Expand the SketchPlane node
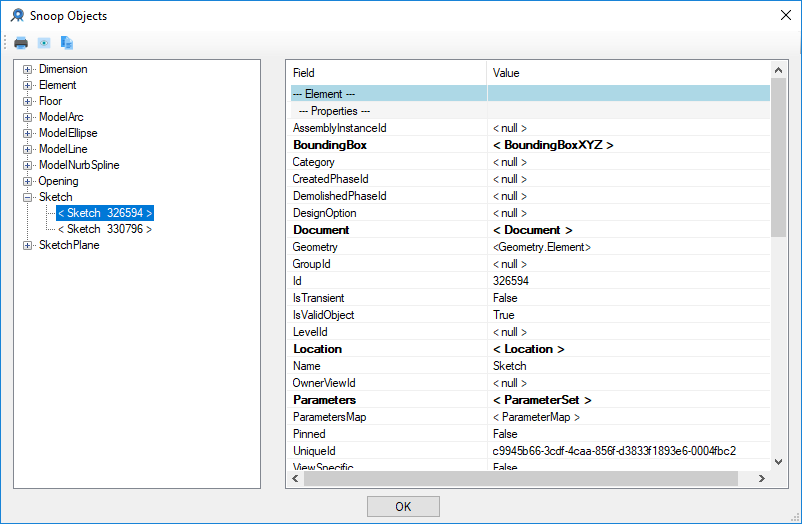Screen dimensions: 802x524 [x=28, y=245]
